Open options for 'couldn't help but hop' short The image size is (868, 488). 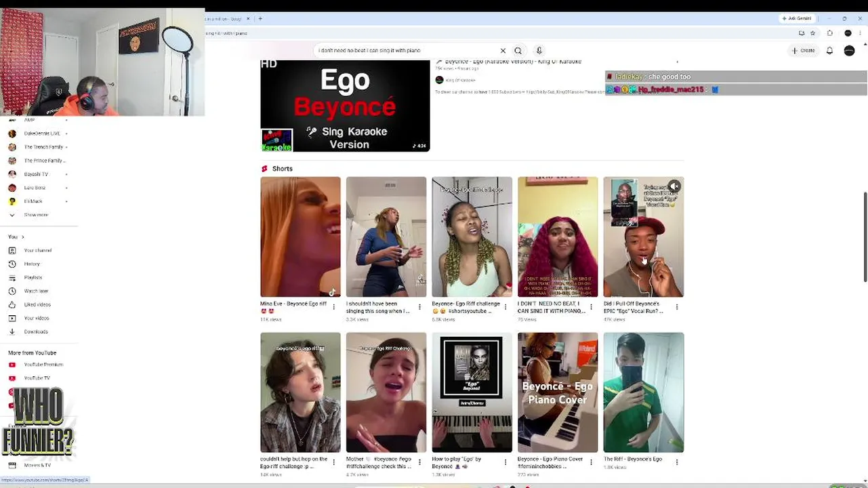(x=333, y=462)
